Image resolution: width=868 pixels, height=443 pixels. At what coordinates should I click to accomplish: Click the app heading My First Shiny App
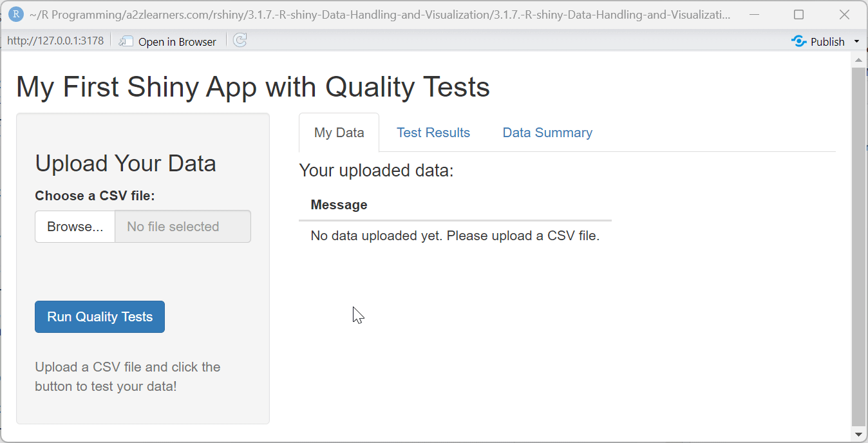[x=253, y=87]
